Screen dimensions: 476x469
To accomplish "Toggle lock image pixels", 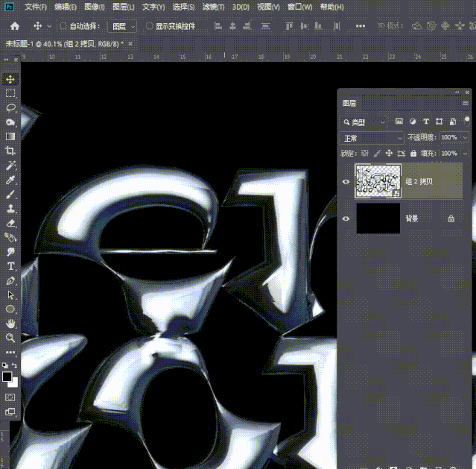I will (377, 153).
